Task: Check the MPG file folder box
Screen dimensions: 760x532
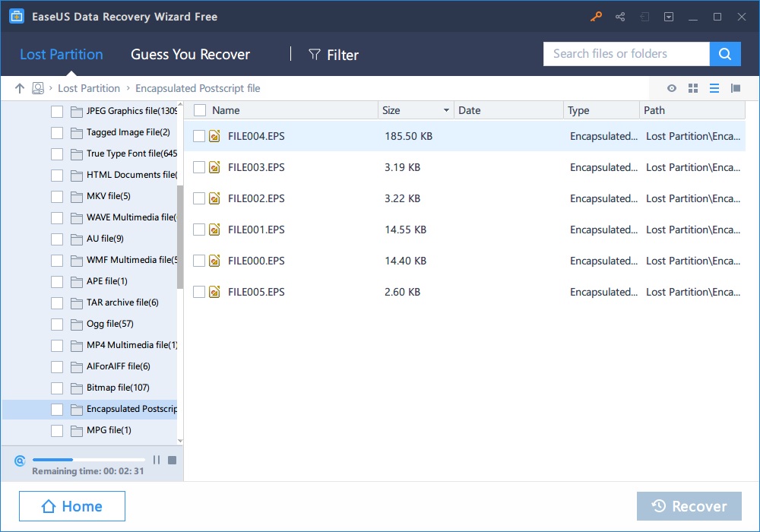Action: 57,431
